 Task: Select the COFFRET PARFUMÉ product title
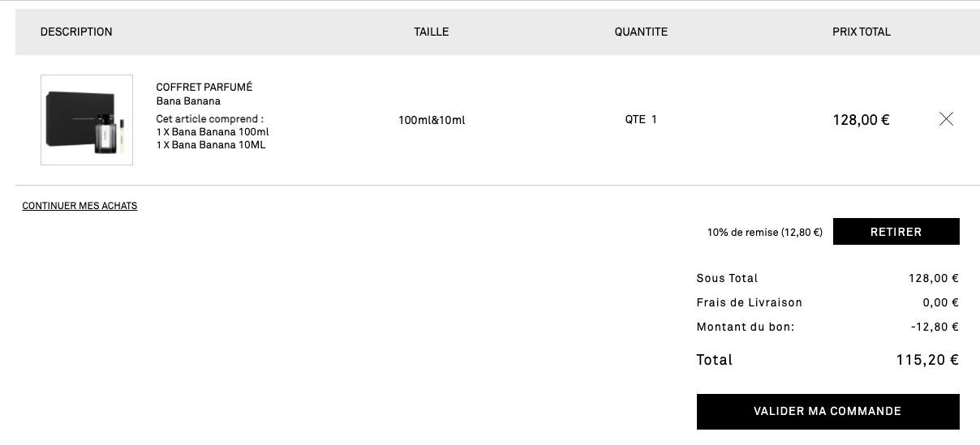pos(204,87)
